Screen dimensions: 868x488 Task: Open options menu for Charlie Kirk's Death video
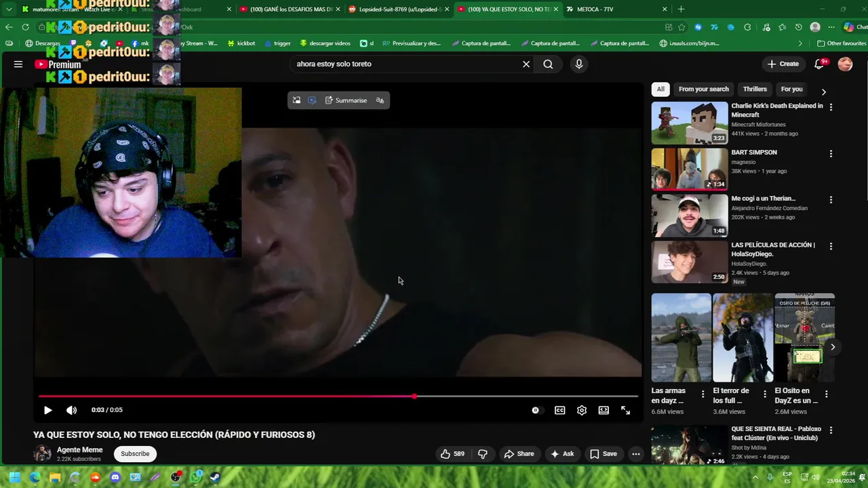point(831,107)
